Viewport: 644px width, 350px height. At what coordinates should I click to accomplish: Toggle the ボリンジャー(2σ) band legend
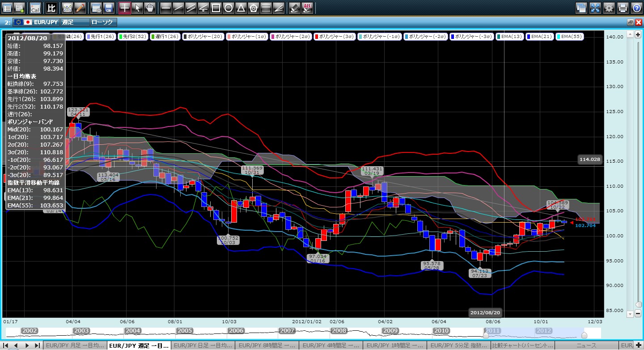click(x=290, y=37)
